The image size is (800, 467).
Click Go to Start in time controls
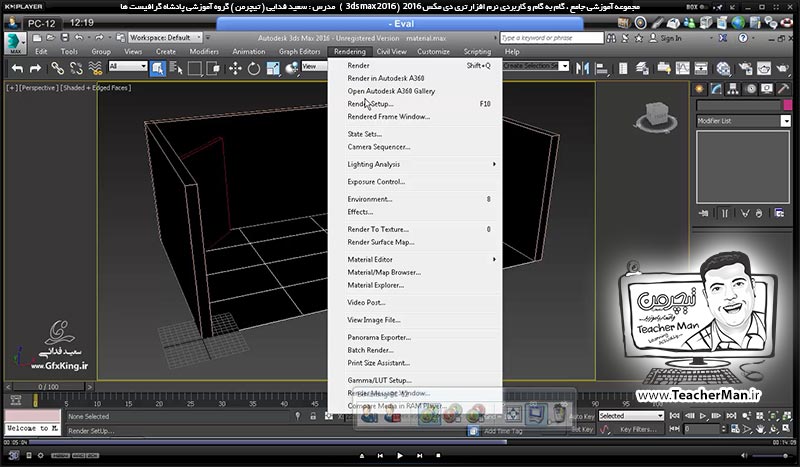pos(674,416)
